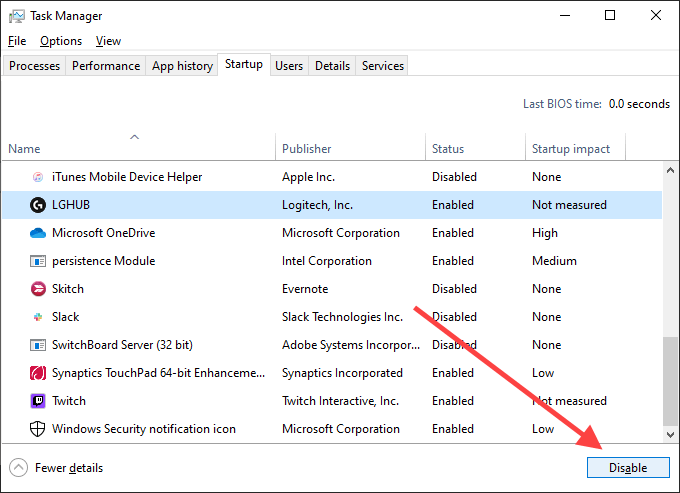This screenshot has height=493, width=680.
Task: Select the Slack app icon
Action: point(38,317)
